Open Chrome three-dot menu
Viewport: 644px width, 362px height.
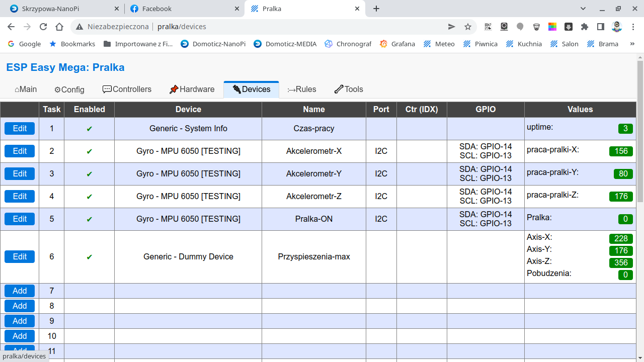[633, 27]
